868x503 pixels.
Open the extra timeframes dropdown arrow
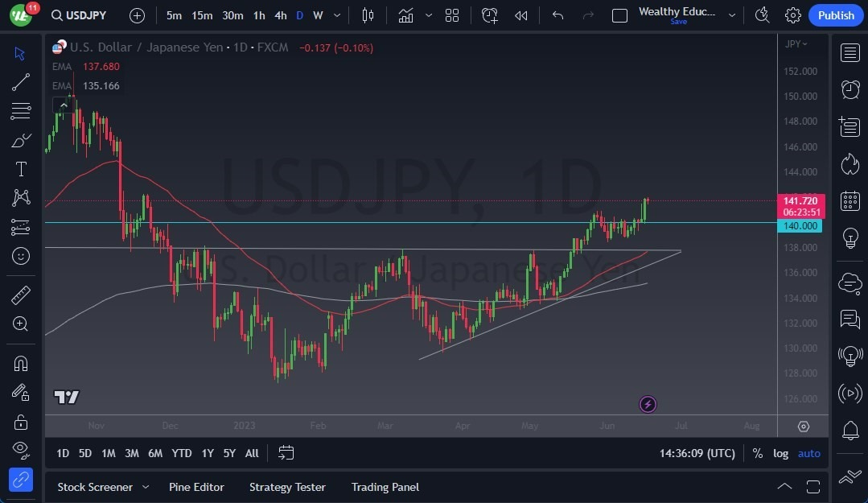336,14
